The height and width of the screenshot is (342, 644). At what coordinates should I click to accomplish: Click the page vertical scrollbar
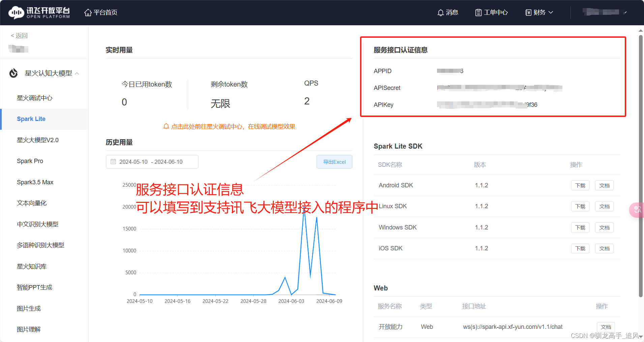(641, 166)
